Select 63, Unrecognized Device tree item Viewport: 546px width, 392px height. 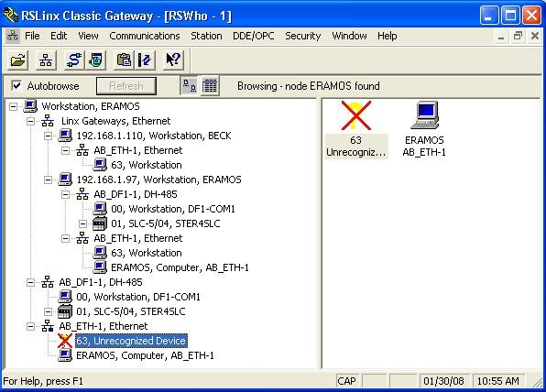coord(131,341)
